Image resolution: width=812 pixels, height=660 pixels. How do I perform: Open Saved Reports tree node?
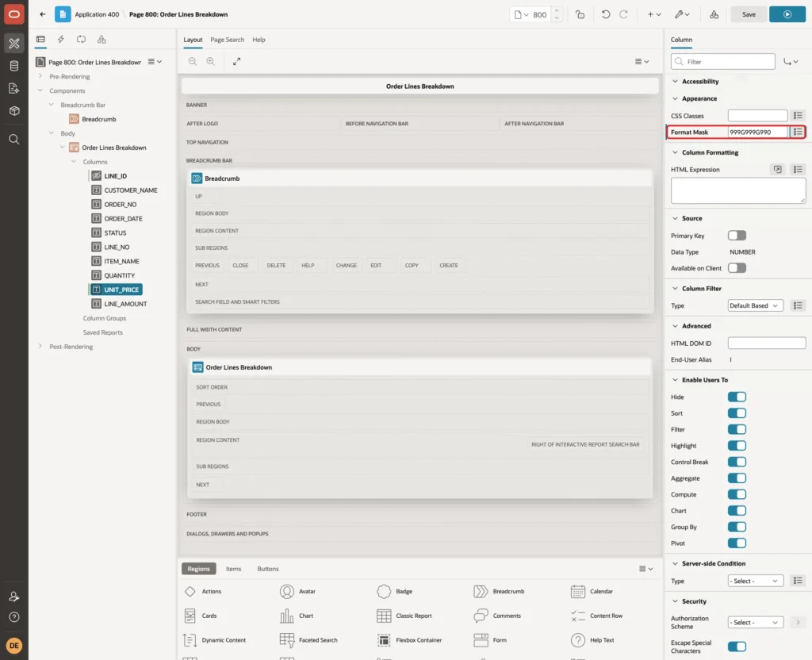click(102, 332)
